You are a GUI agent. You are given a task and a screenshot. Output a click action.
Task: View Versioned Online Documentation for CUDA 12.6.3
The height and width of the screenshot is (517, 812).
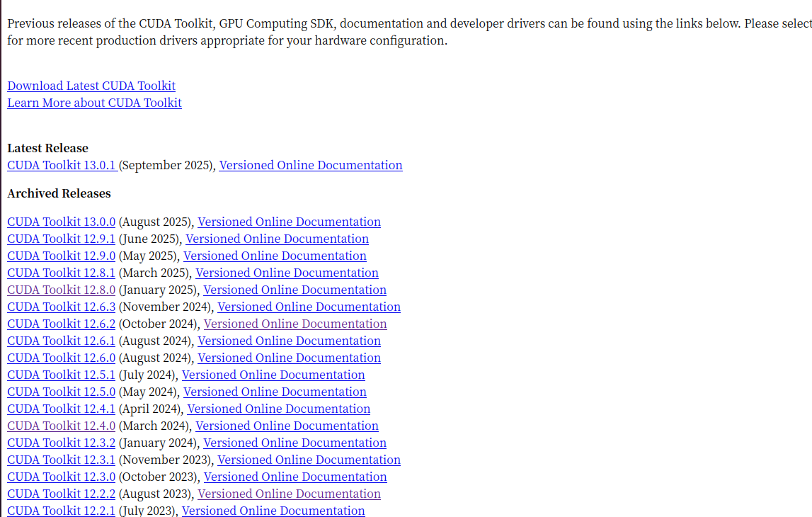309,307
